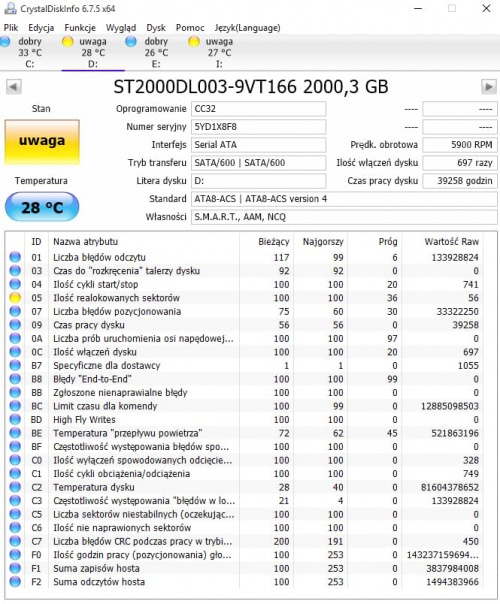The height and width of the screenshot is (604, 500).
Task: Select row Ilość cykli obciążenia/odciążenia
Action: (x=245, y=474)
